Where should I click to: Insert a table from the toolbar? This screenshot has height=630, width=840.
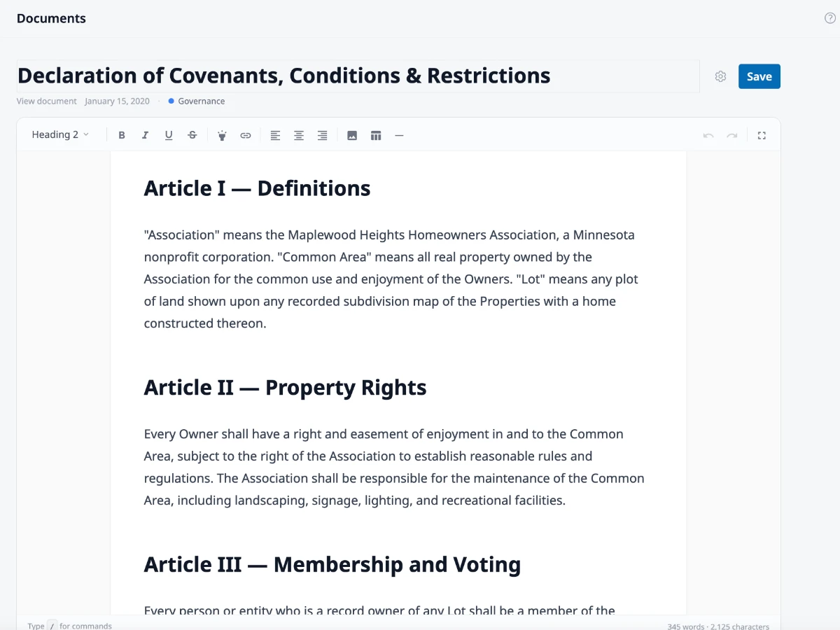coord(376,135)
